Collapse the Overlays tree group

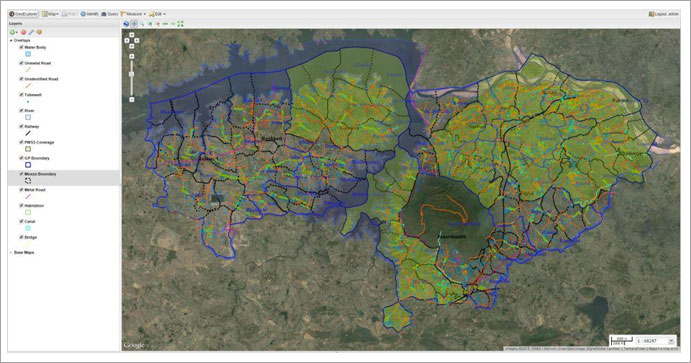11,40
